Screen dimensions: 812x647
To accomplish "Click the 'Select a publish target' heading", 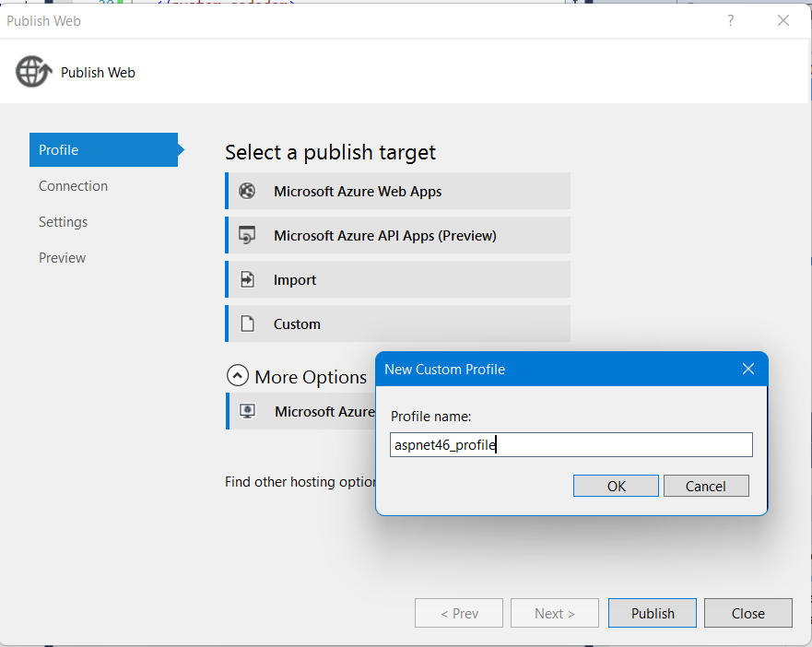I will (x=330, y=152).
